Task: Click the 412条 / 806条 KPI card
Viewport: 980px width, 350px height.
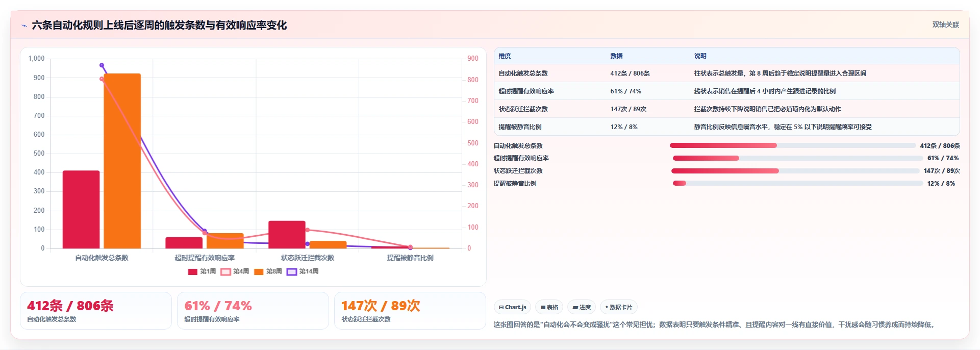Action: tap(96, 311)
